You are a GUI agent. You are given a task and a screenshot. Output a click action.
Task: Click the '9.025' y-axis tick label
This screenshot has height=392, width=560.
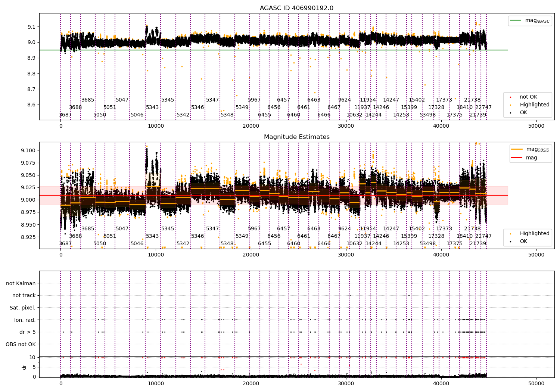28,188
